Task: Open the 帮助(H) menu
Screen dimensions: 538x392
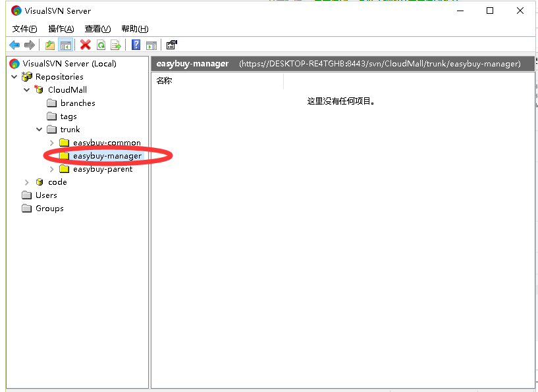Action: 135,29
